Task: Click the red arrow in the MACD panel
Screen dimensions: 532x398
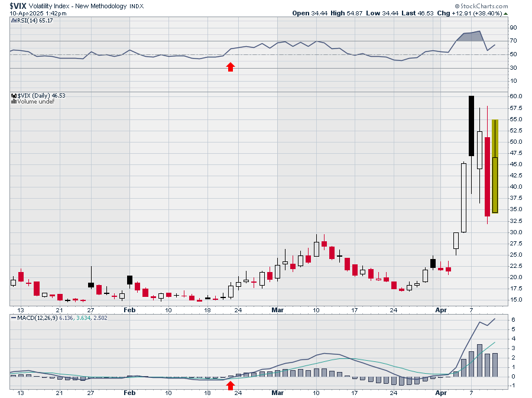Action: [x=231, y=386]
